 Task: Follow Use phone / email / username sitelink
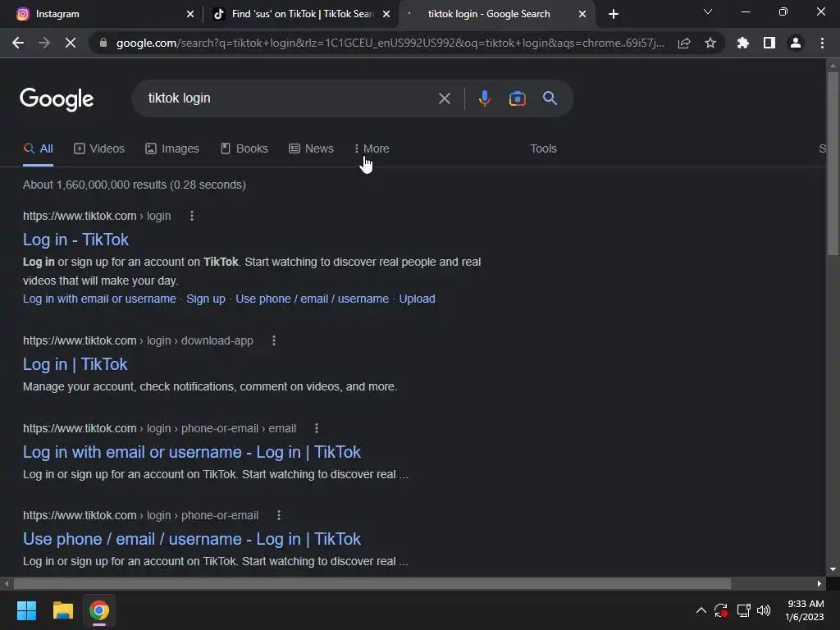click(313, 299)
